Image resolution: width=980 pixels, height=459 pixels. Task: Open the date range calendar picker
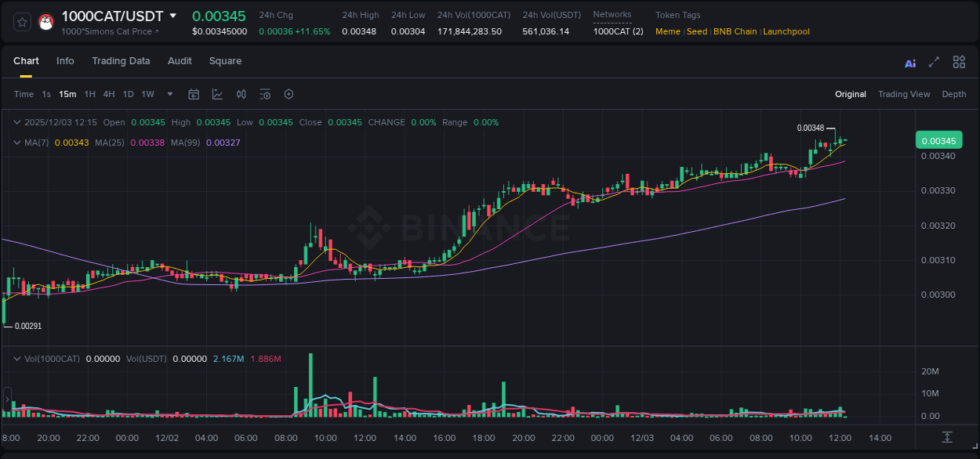194,94
